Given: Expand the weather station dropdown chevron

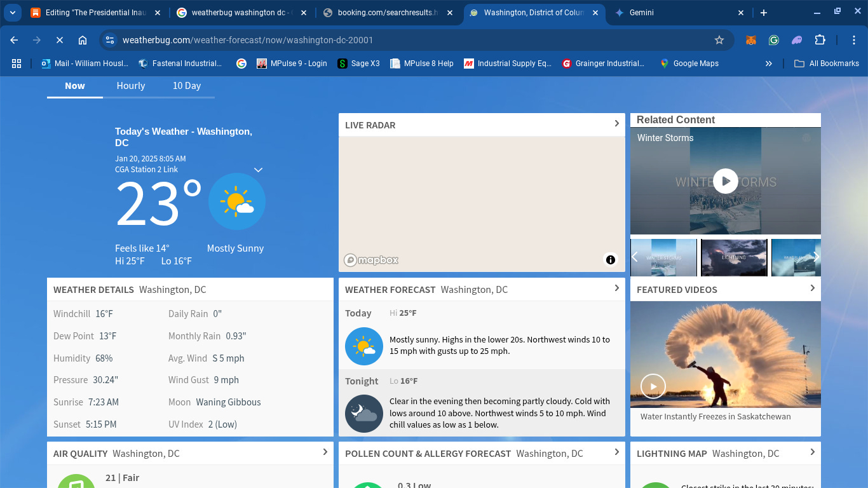Looking at the screenshot, I should pos(258,170).
